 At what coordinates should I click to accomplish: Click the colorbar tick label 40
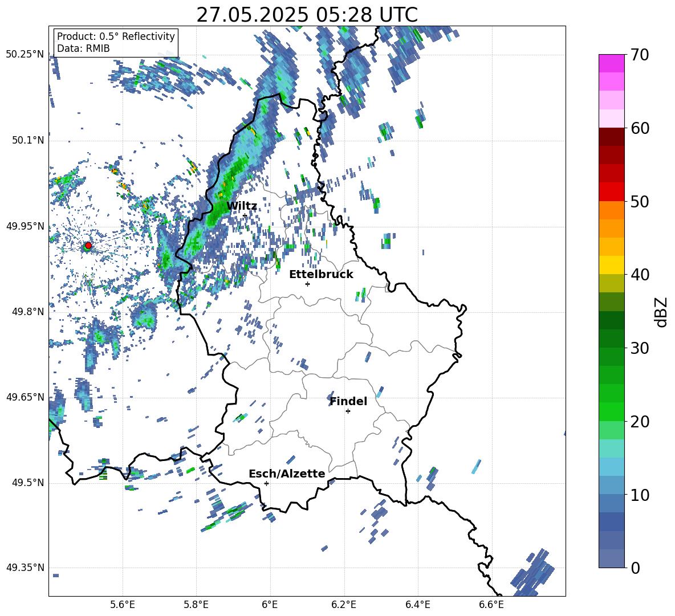639,275
